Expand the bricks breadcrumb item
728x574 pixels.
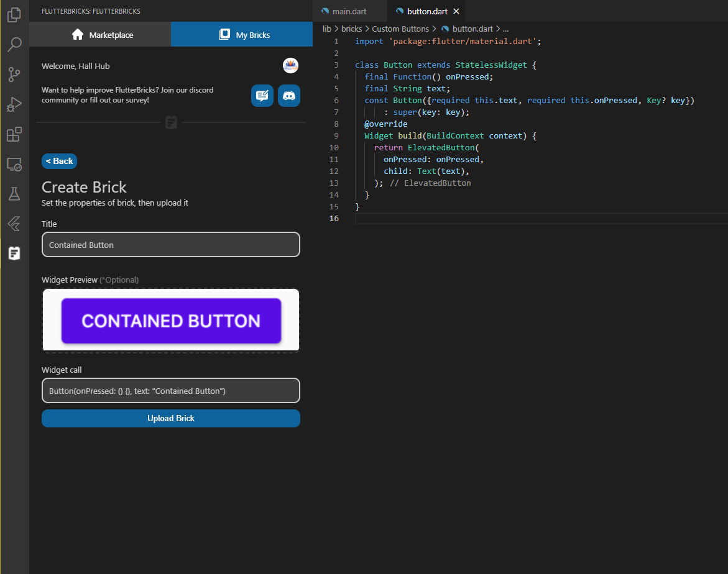352,28
